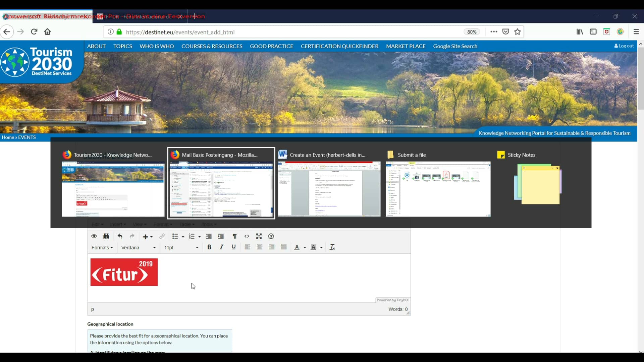Click the EVENTS breadcrumb link
This screenshot has width=644, height=362.
coord(27,137)
